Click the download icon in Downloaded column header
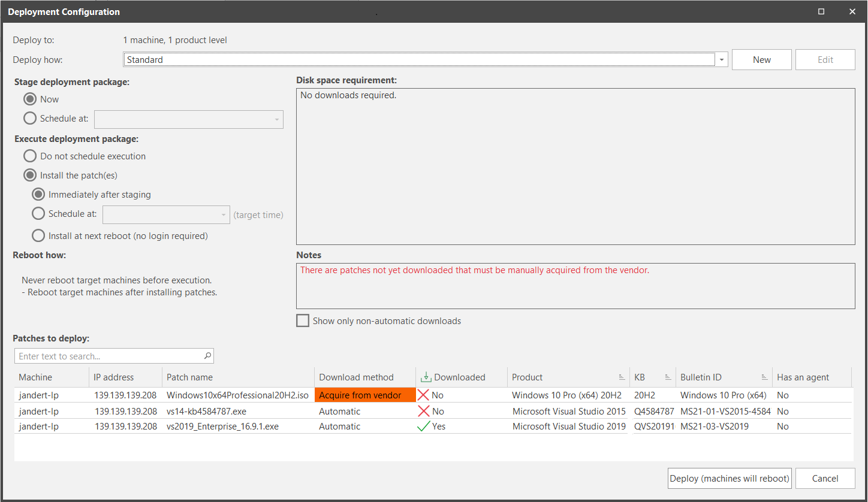This screenshot has width=868, height=502. click(426, 377)
